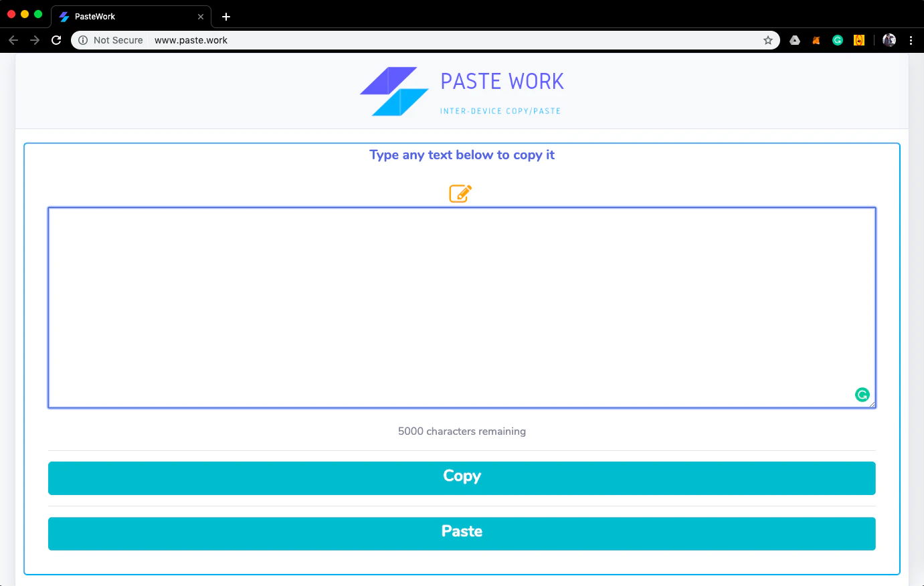
Task: Open a new browser tab
Action: point(225,16)
